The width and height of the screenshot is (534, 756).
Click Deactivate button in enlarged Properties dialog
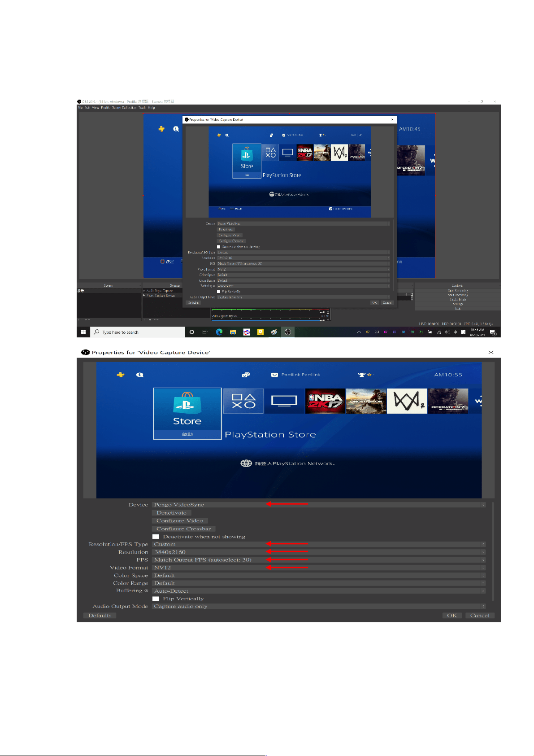[x=172, y=513]
